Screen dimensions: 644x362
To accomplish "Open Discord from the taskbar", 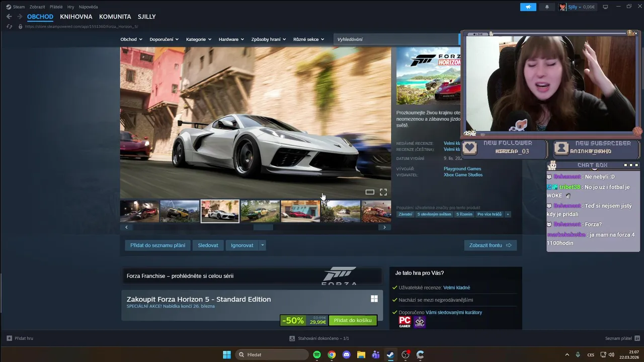I will click(x=346, y=354).
